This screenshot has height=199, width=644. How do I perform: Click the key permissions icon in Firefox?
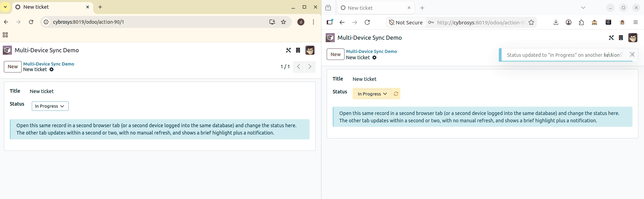tap(431, 22)
